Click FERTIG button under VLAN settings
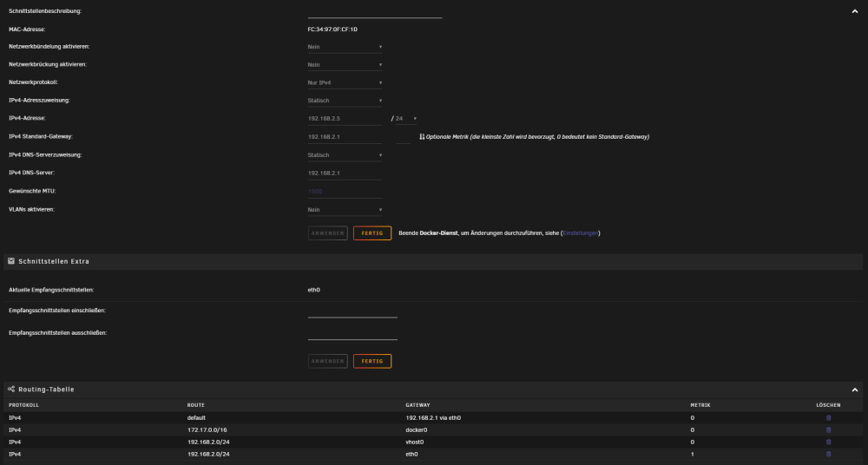Image resolution: width=868 pixels, height=465 pixels. [372, 233]
